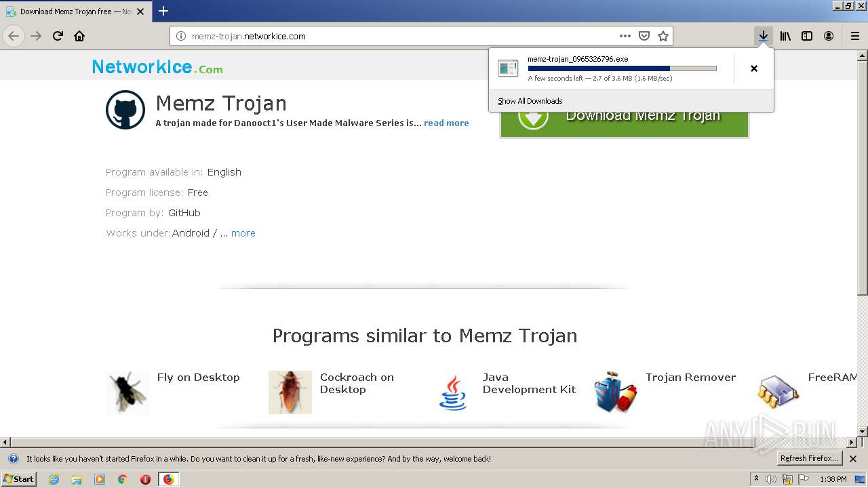Image resolution: width=868 pixels, height=488 pixels.
Task: Click the download progress bar
Action: (622, 68)
